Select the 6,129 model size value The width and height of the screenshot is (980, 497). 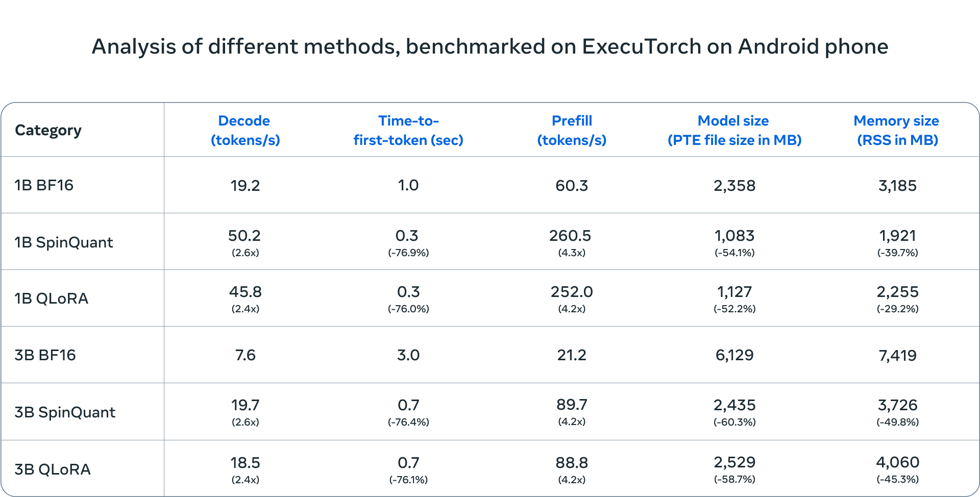coord(734,355)
